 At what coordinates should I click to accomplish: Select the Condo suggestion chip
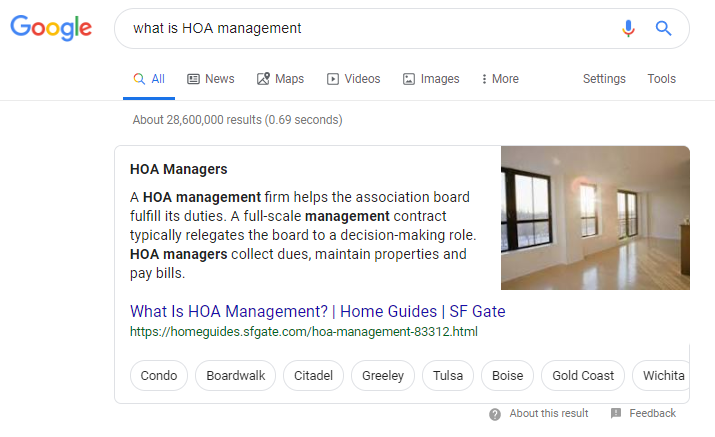[159, 375]
